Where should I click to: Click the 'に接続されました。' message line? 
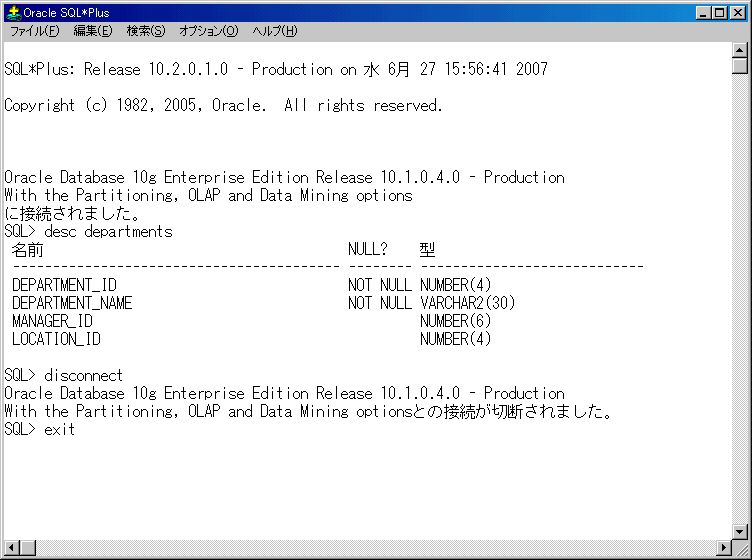tap(72, 213)
